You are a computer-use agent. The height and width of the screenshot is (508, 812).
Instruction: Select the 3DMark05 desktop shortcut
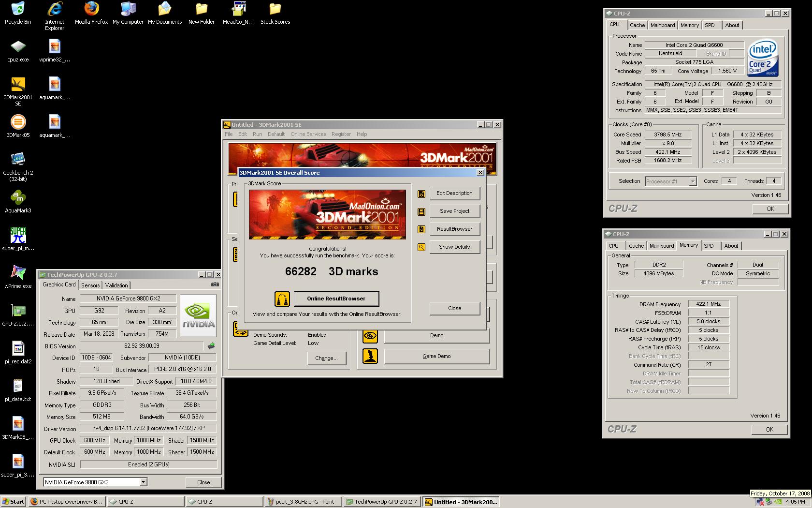[18, 126]
